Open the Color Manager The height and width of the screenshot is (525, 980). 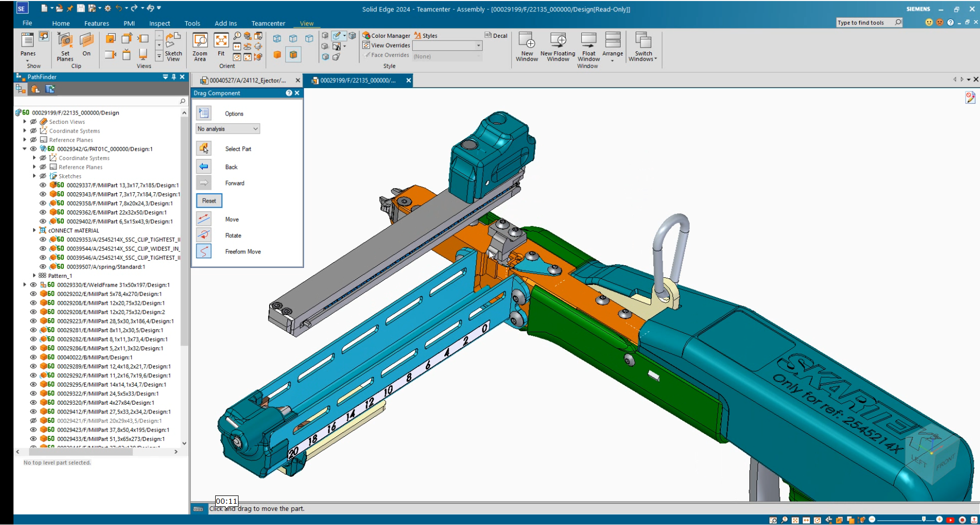(386, 36)
